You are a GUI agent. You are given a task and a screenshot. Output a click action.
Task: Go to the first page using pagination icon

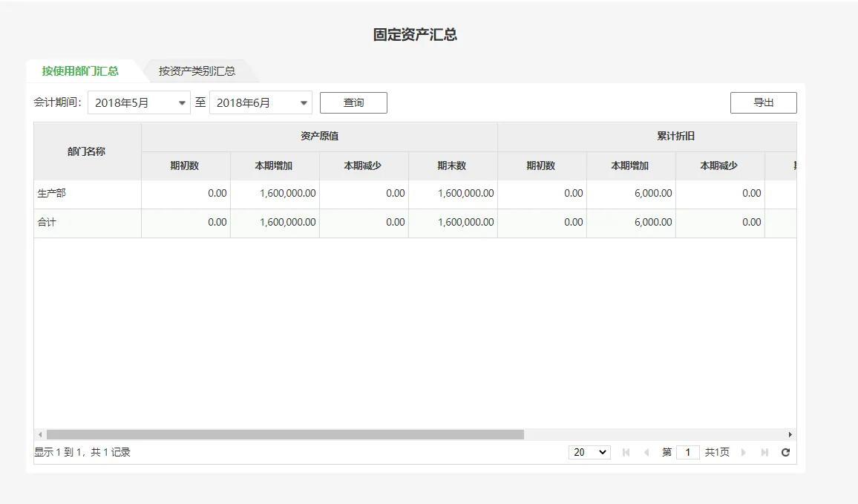point(626,451)
